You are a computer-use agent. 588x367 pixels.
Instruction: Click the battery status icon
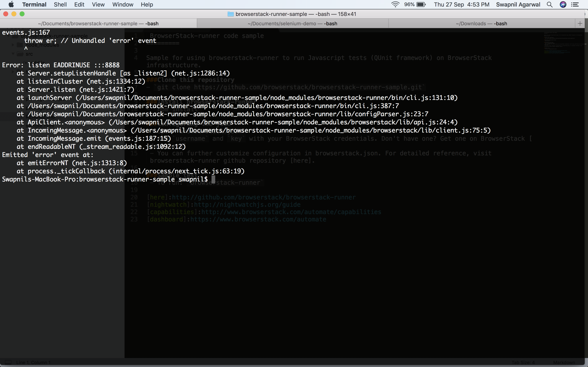click(421, 4)
